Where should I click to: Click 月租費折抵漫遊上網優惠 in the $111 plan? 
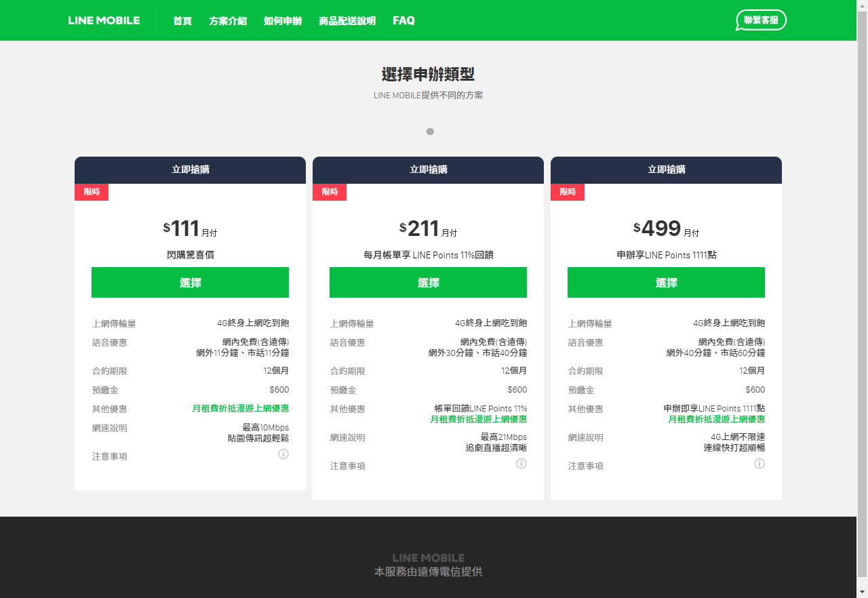[x=241, y=409]
